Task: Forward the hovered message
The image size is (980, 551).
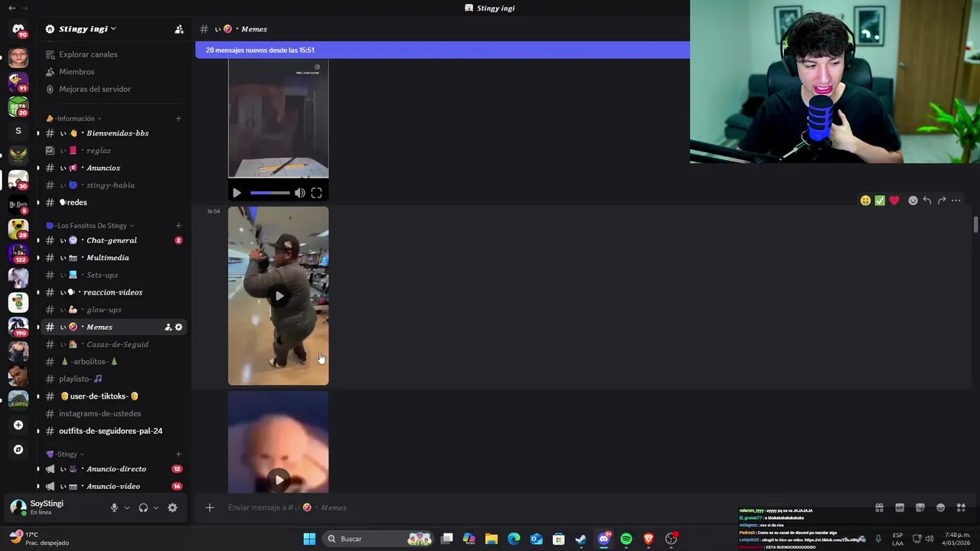Action: point(942,201)
